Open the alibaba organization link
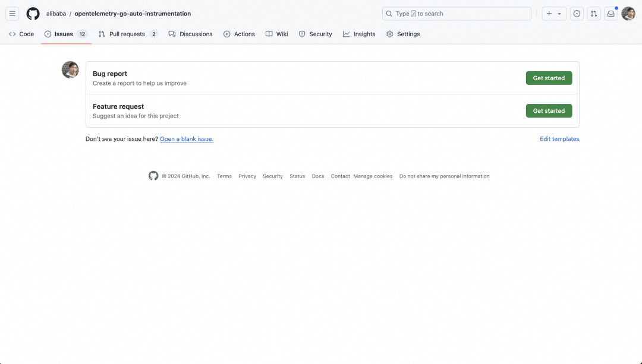642x364 pixels. click(x=56, y=14)
